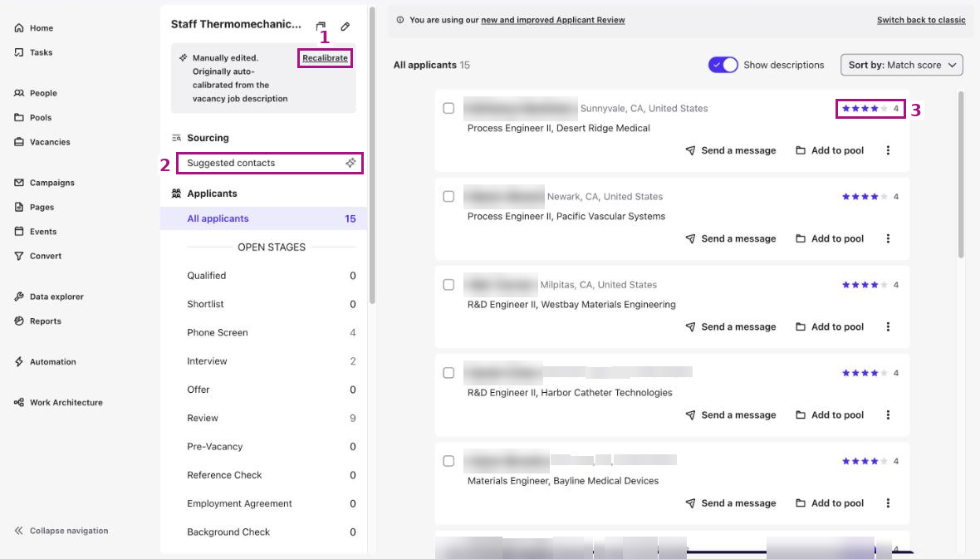This screenshot has width=980, height=559.
Task: Open more options for Bayline Medical Devices applicant
Action: tap(888, 503)
